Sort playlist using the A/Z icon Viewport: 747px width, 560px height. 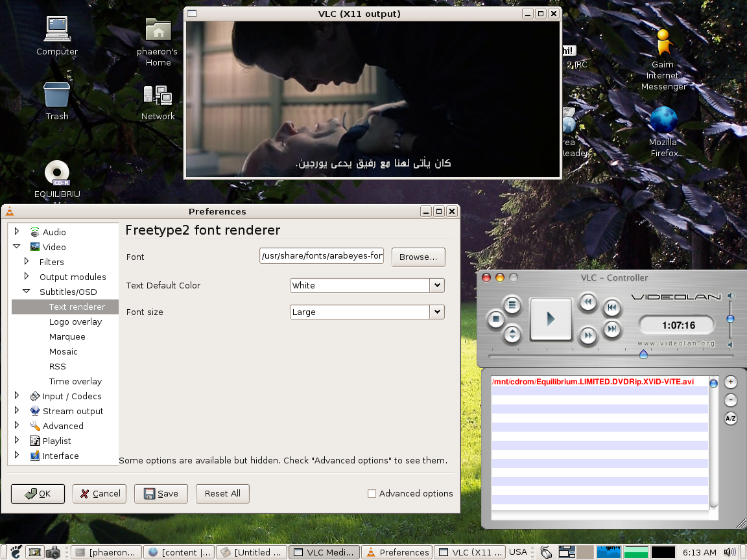tap(730, 418)
